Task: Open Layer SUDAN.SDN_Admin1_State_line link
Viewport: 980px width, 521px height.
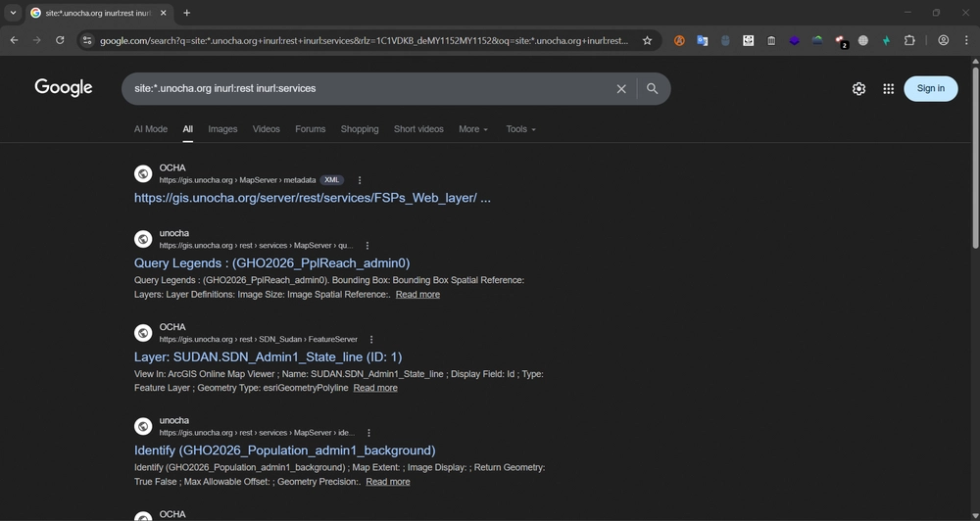Action: pyautogui.click(x=269, y=356)
